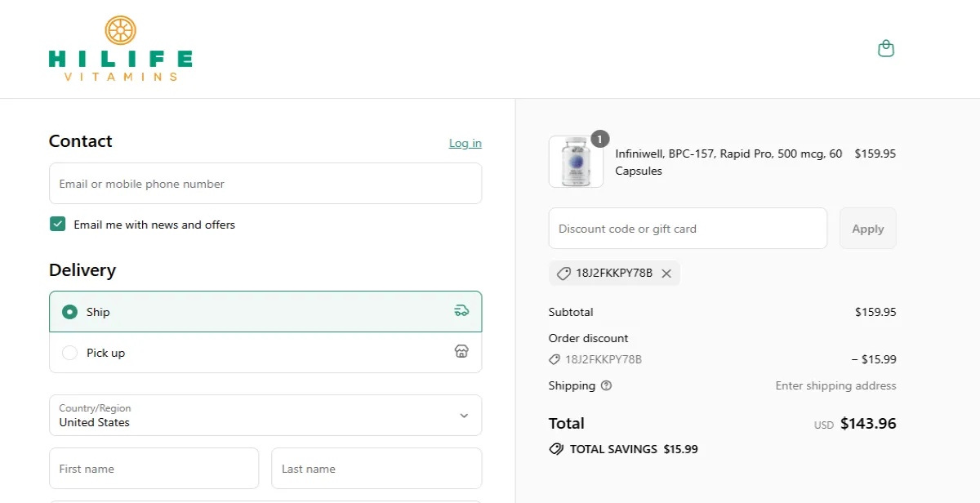980x503 pixels.
Task: Focus the Email or mobile phone number field
Action: click(x=265, y=184)
